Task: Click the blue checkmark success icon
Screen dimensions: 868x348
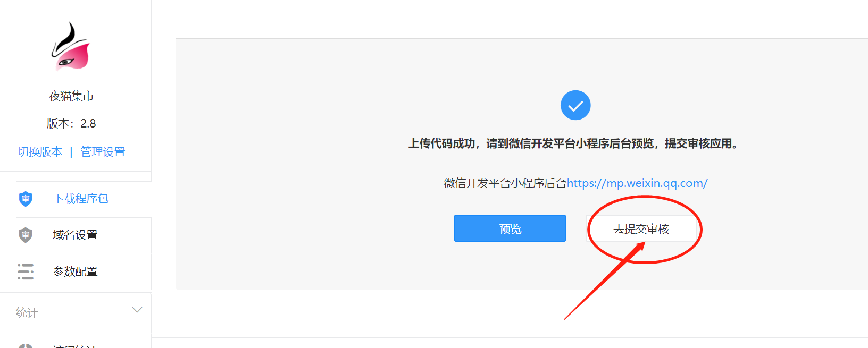Action: point(575,105)
